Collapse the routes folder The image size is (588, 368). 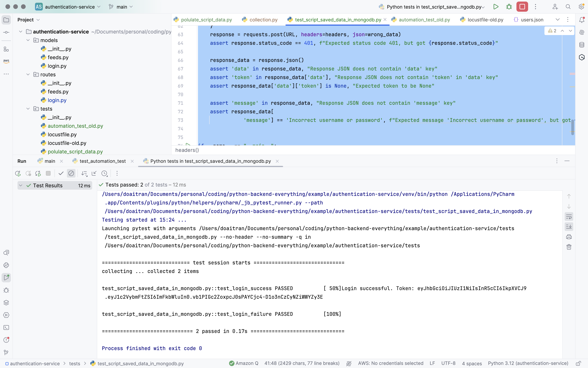[28, 74]
